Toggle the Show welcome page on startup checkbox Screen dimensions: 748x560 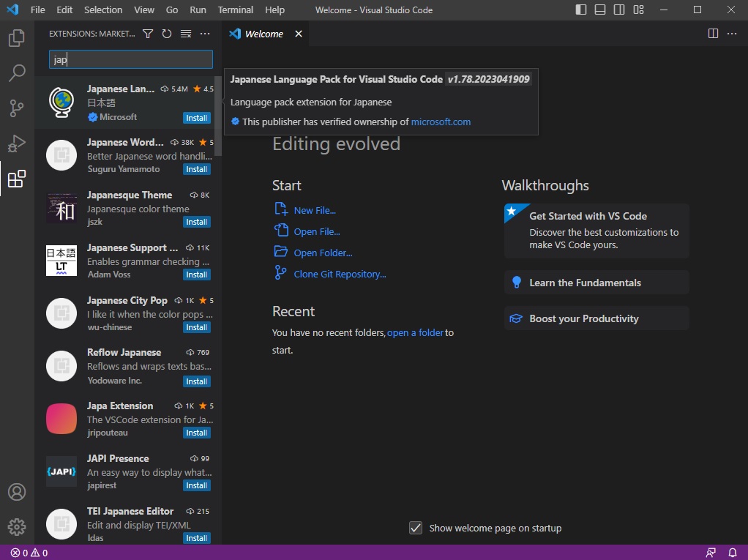coord(416,528)
